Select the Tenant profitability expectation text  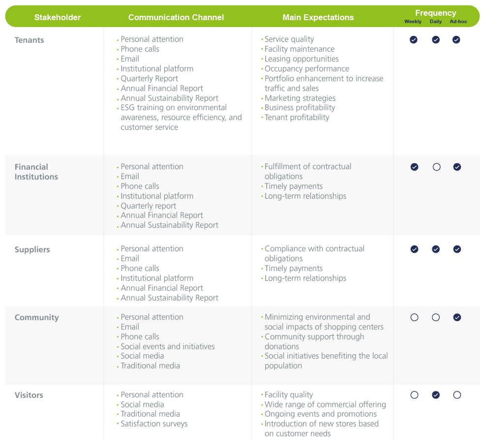(x=297, y=118)
